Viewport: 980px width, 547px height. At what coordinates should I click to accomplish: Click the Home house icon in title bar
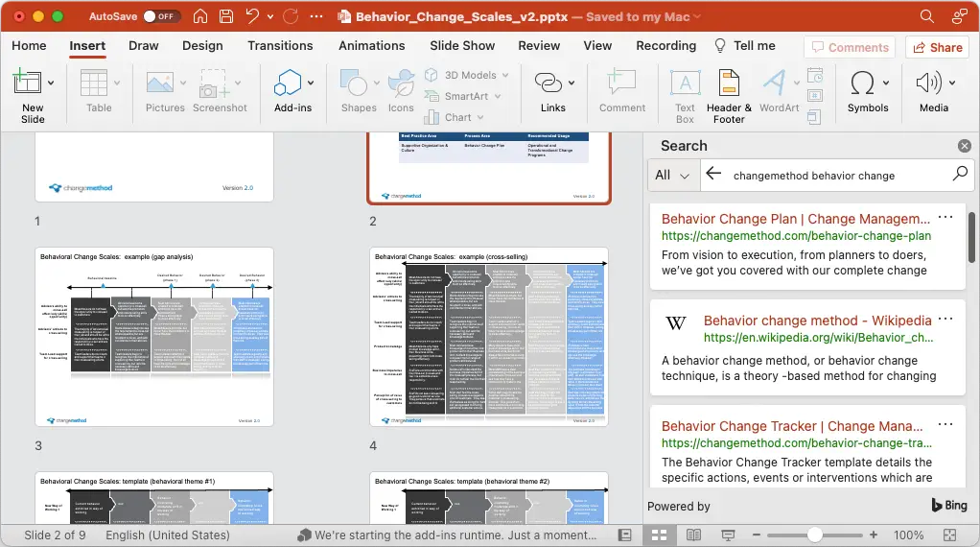click(x=200, y=16)
